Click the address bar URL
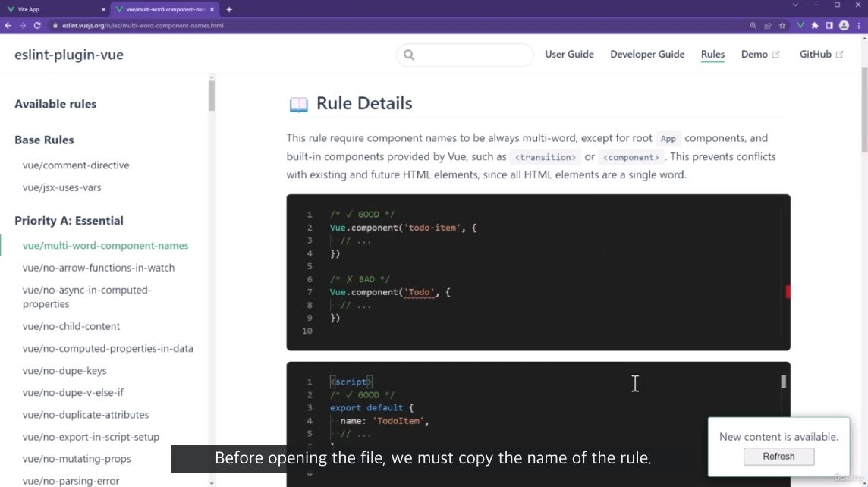 [143, 26]
